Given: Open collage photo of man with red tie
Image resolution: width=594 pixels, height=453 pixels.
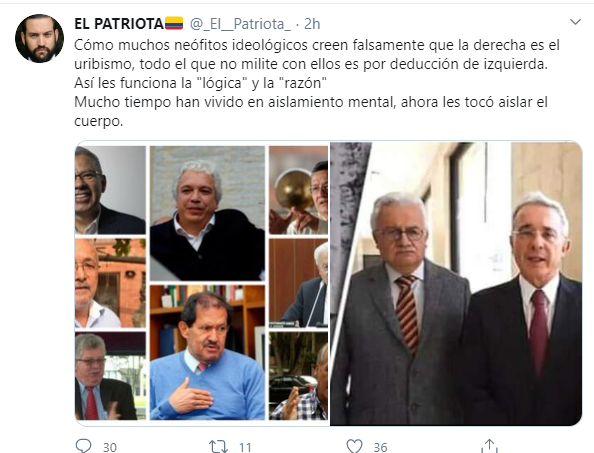Looking at the screenshot, I should pyautogui.click(x=110, y=376).
